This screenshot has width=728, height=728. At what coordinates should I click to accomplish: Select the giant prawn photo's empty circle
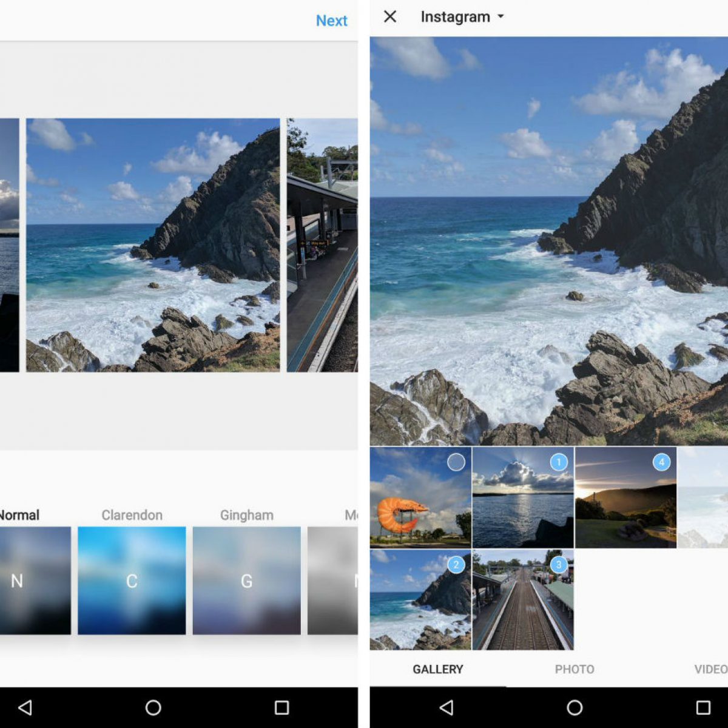tap(456, 462)
